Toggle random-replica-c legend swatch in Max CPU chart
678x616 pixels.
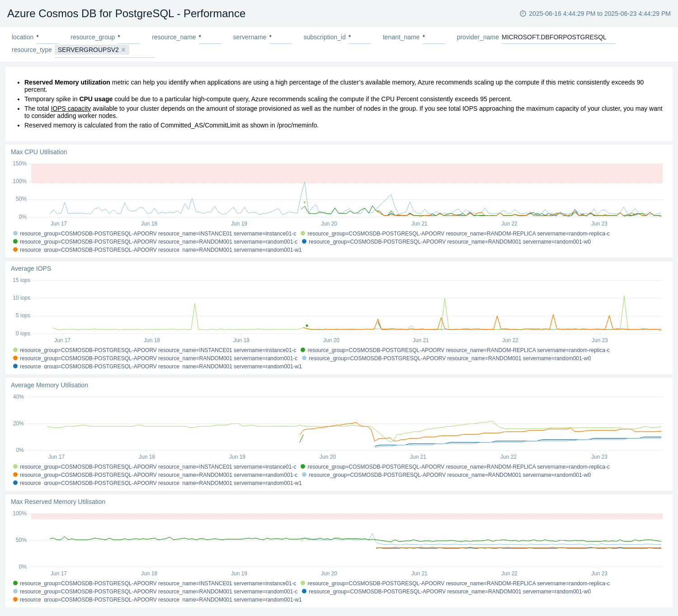click(303, 234)
